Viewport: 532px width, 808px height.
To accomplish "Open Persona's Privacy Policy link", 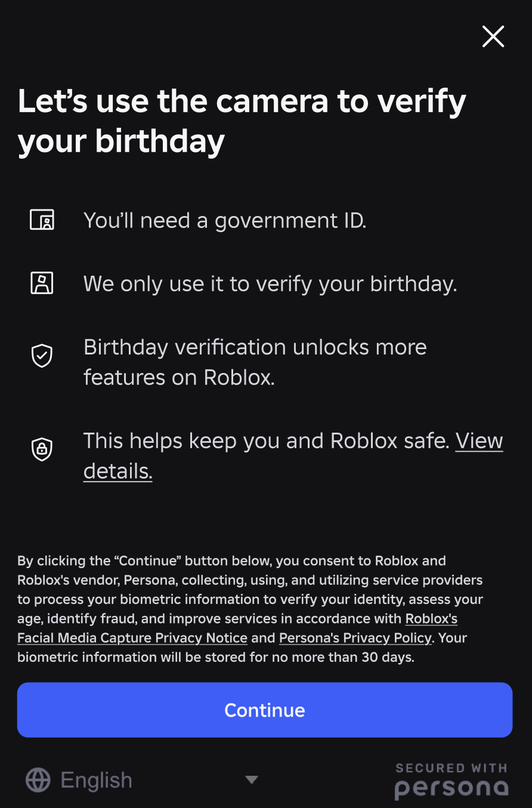I will (355, 638).
